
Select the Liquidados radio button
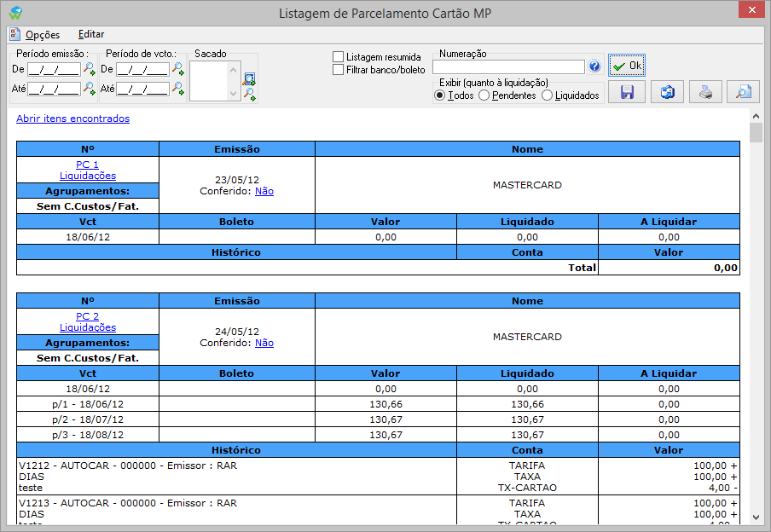[x=548, y=95]
